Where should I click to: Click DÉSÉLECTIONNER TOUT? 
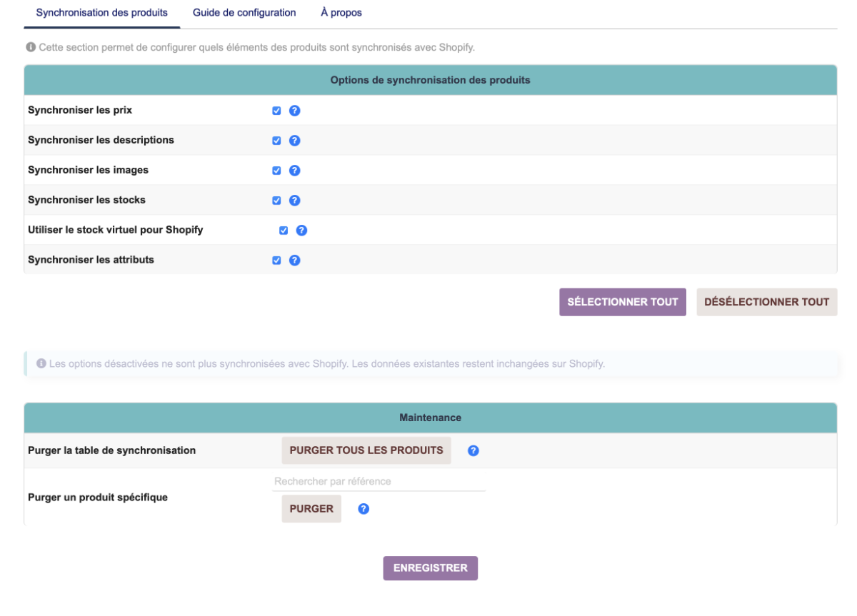766,301
